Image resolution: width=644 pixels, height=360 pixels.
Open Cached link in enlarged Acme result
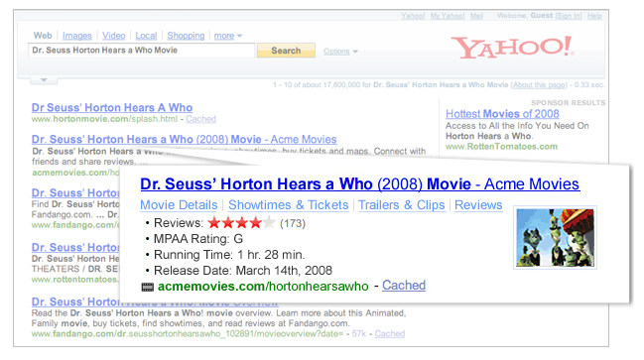click(x=404, y=286)
